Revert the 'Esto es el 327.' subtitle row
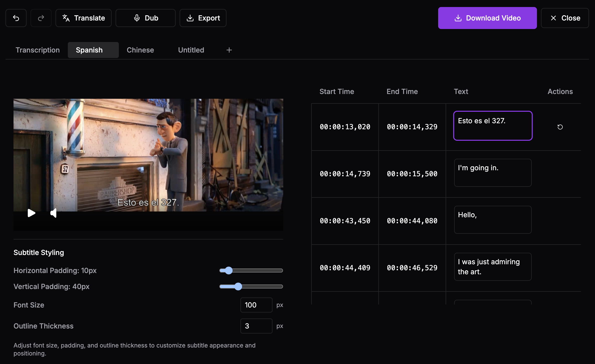The width and height of the screenshot is (595, 364). pos(560,127)
